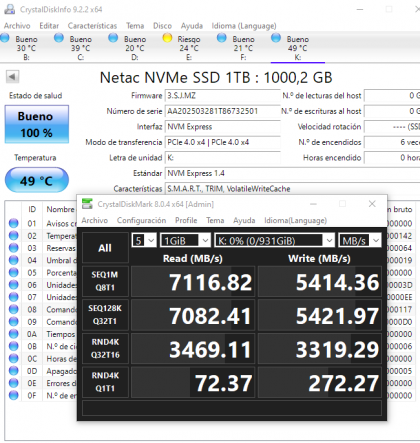The image size is (420, 443).
Task: Run all benchmarks with All button
Action: (105, 248)
